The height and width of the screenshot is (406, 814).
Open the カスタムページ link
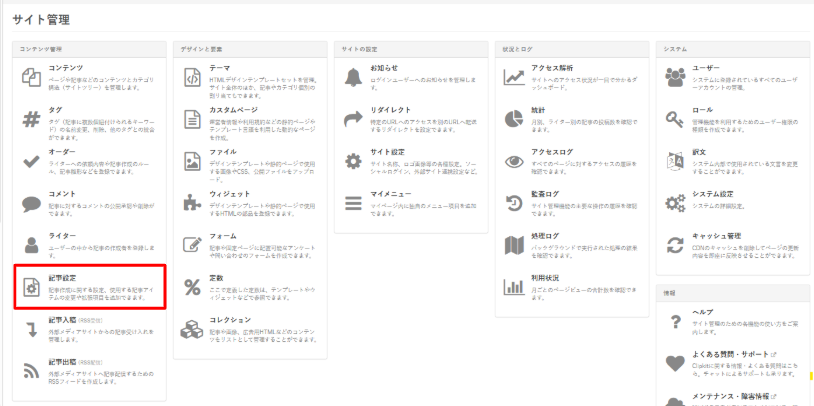coord(234,110)
